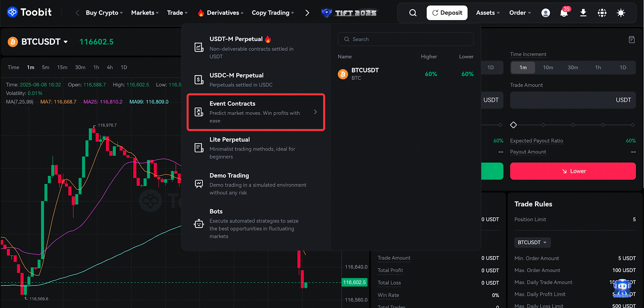Click the USDC-M Perpetual dollar icon

tap(199, 79)
